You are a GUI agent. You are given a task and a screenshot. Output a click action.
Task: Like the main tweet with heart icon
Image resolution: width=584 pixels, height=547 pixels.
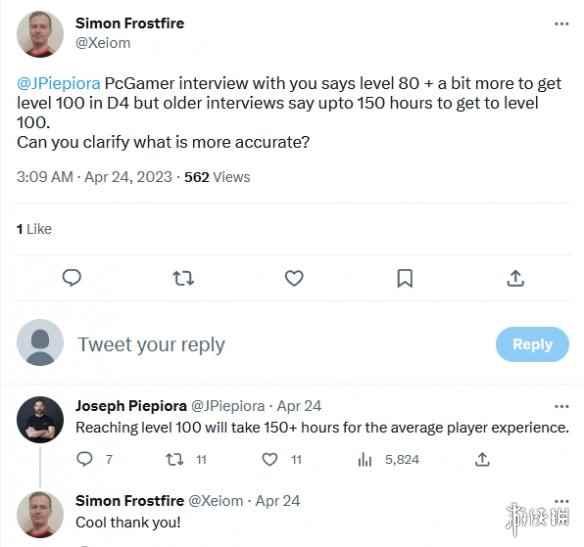294,278
